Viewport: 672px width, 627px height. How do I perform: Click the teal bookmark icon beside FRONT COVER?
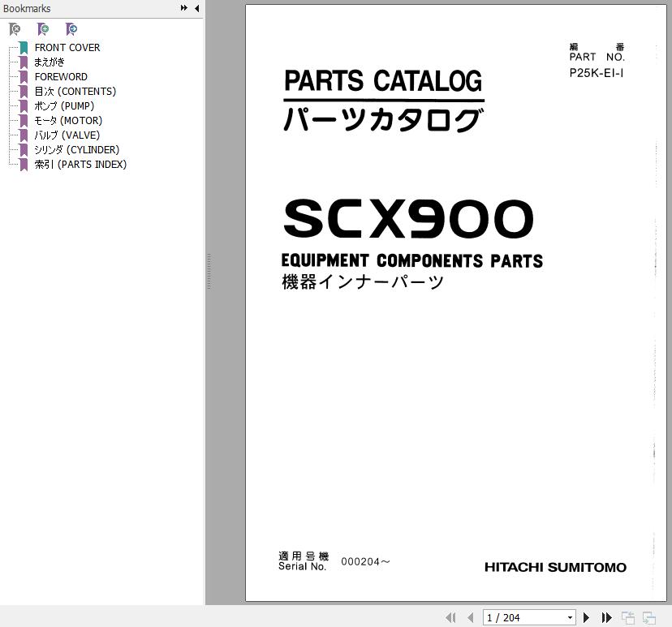(x=24, y=48)
